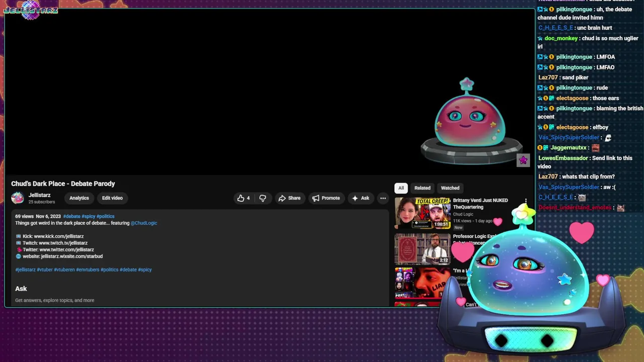Click the 69 views count
Screen dimensions: 644x362
pyautogui.click(x=24, y=216)
